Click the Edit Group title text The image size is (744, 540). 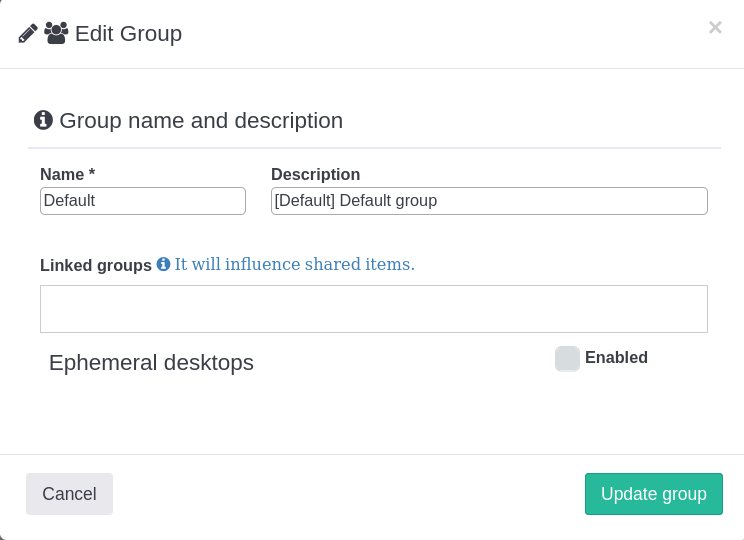128,34
